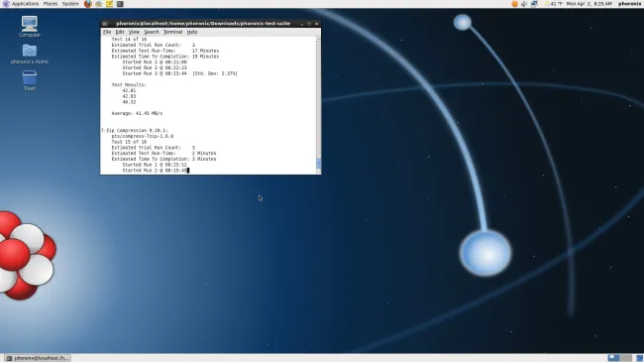Open phoronix's Home folder icon
The height and width of the screenshot is (362, 644).
pyautogui.click(x=29, y=54)
